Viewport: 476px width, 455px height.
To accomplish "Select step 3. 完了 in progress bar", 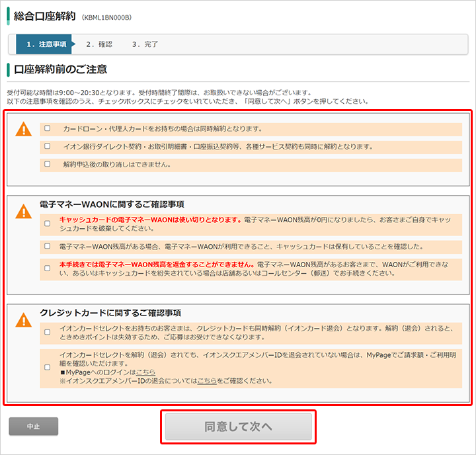I will 145,44.
